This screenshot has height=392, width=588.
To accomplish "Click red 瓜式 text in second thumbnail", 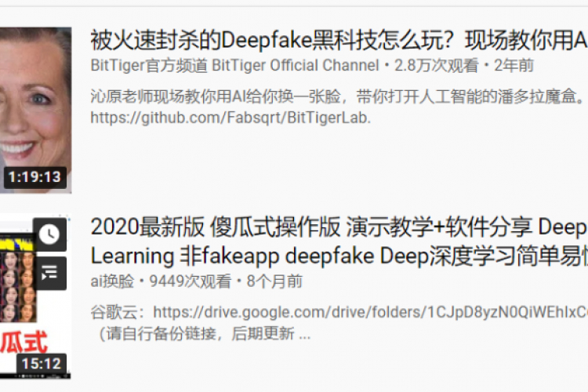I will click(24, 341).
